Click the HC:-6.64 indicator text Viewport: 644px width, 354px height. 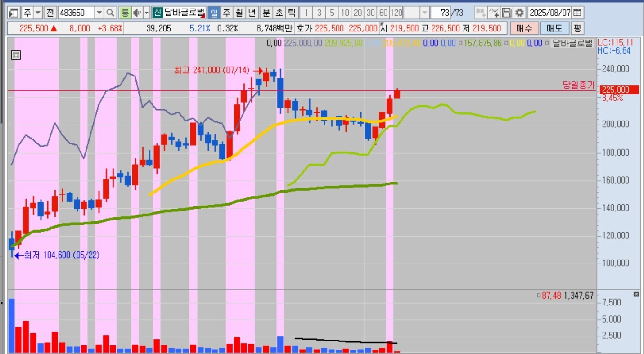pos(614,50)
